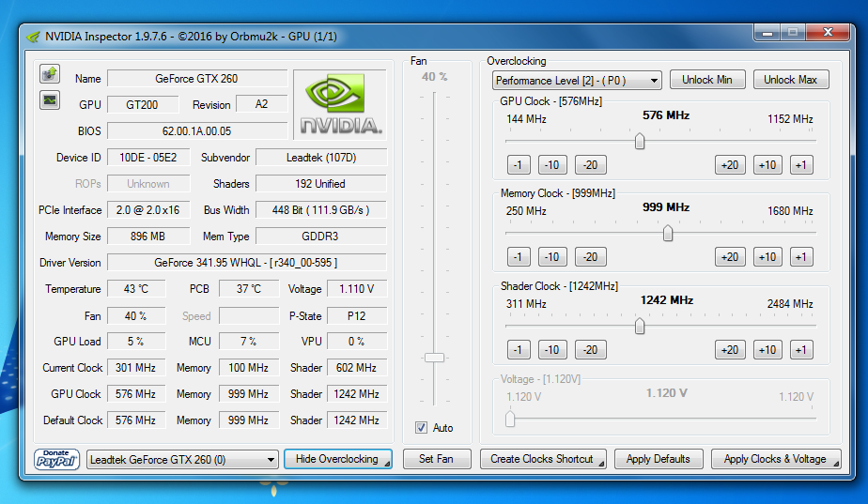The width and height of the screenshot is (868, 504).
Task: Click the current Shader value 602 MHz
Action: pos(357,367)
